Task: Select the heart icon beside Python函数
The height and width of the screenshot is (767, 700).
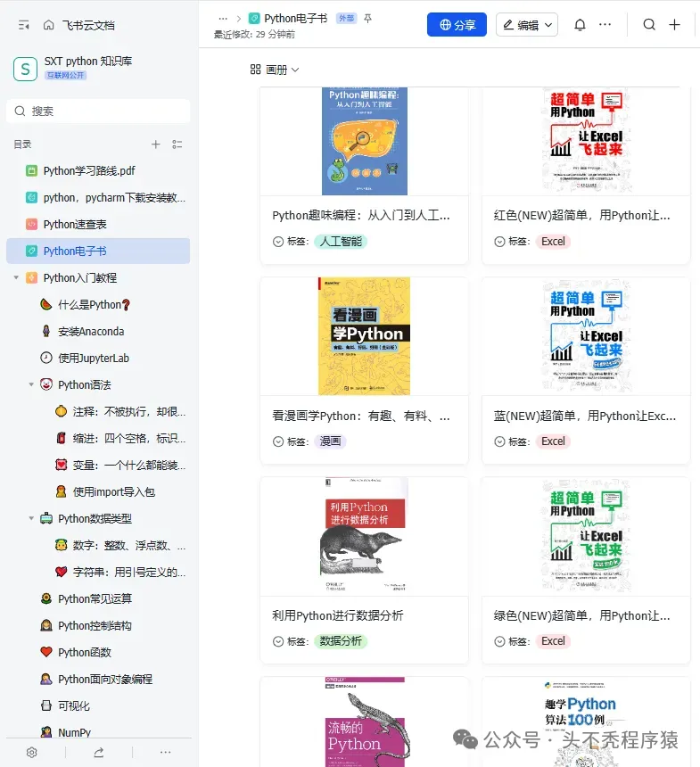Action: coord(46,652)
